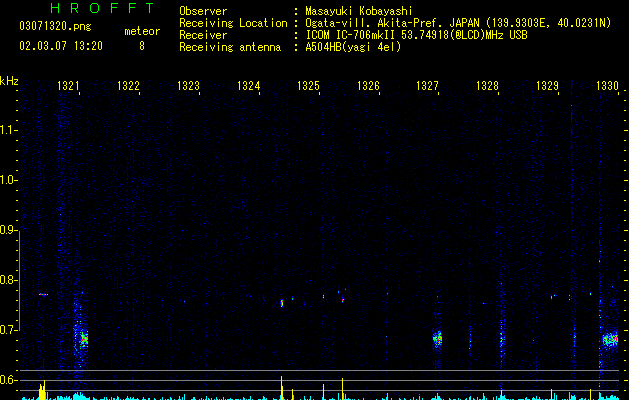629x400 pixels.
Task: Click the Receiver label
Action: (203, 35)
